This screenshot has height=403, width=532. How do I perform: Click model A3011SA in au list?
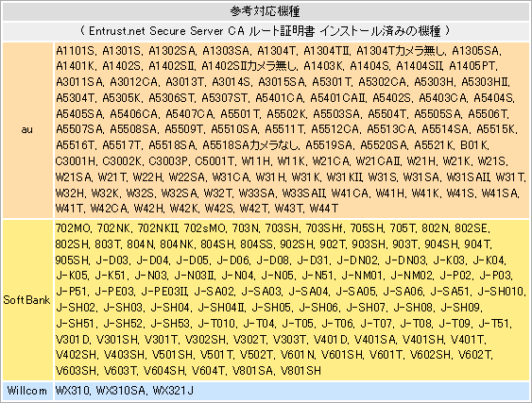point(80,82)
